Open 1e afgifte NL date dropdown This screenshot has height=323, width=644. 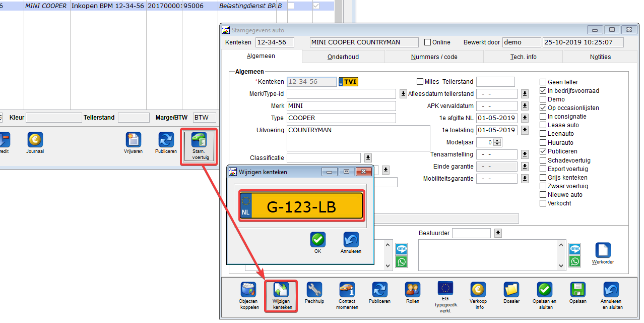(x=525, y=118)
